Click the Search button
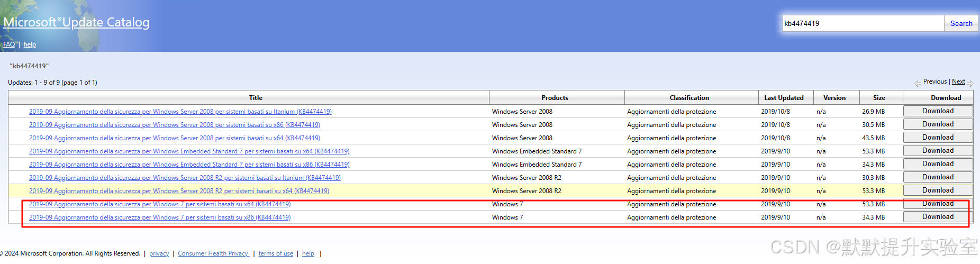This screenshot has height=264, width=980. click(x=961, y=23)
